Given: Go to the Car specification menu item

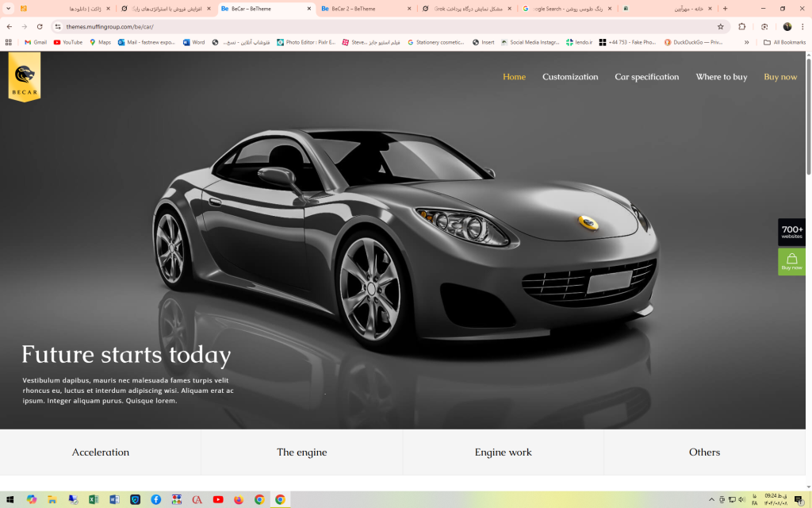Looking at the screenshot, I should pos(646,77).
